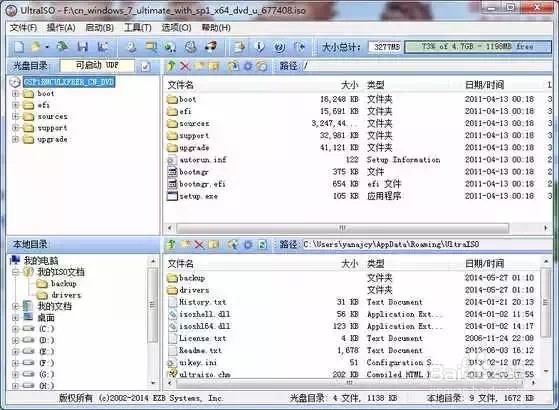Image resolution: width=559 pixels, height=410 pixels.
Task: Click the round blue icon after Info
Action: 280,47
